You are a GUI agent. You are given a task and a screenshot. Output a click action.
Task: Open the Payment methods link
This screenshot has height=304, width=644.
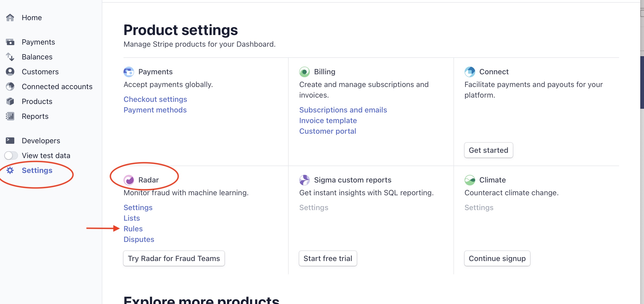click(x=155, y=110)
